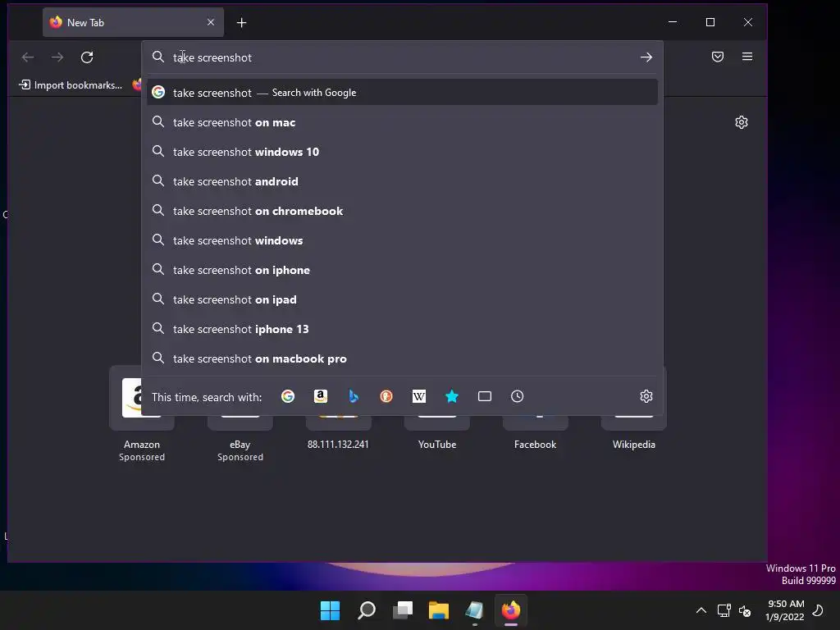Screen dimensions: 840x630
Task: Open the notepad app icon in taskbar
Action: [475, 610]
